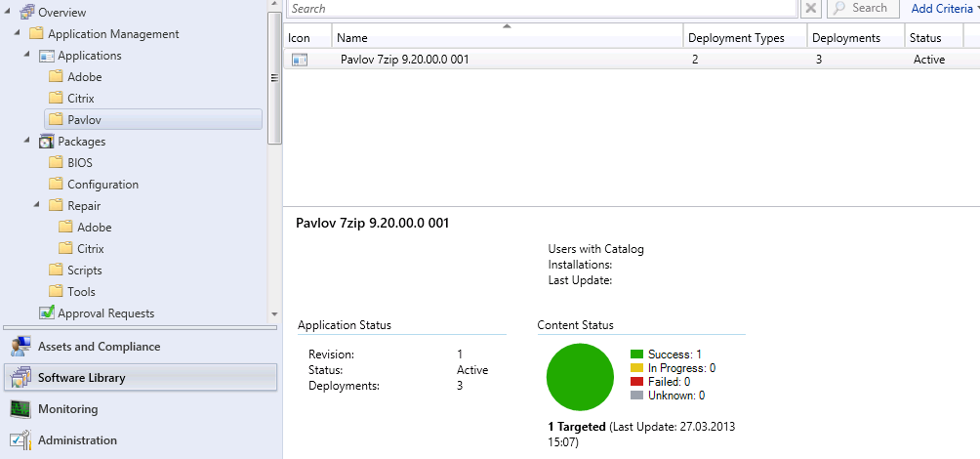Click the Monitoring workspace icon
Screen dimensions: 980x459
click(x=19, y=409)
